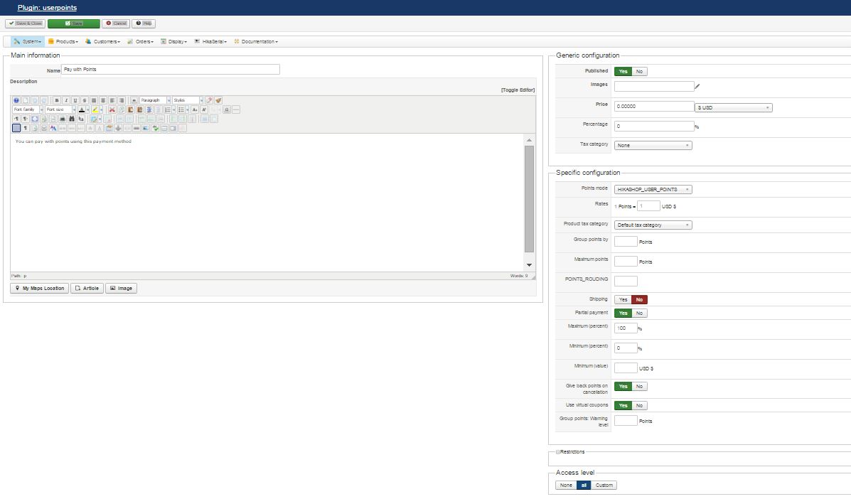Pick text color swatch in editor
851x504 pixels.
(x=82, y=109)
